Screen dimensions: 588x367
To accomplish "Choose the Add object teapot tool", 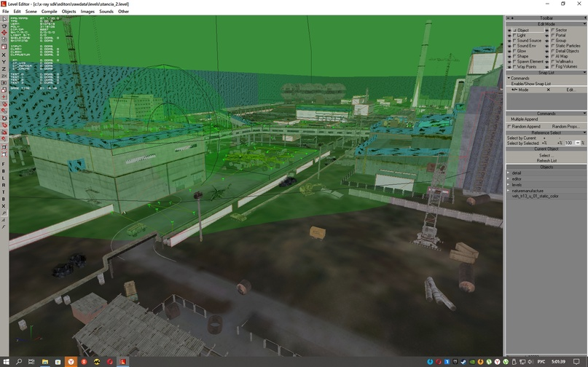I will tap(4, 26).
